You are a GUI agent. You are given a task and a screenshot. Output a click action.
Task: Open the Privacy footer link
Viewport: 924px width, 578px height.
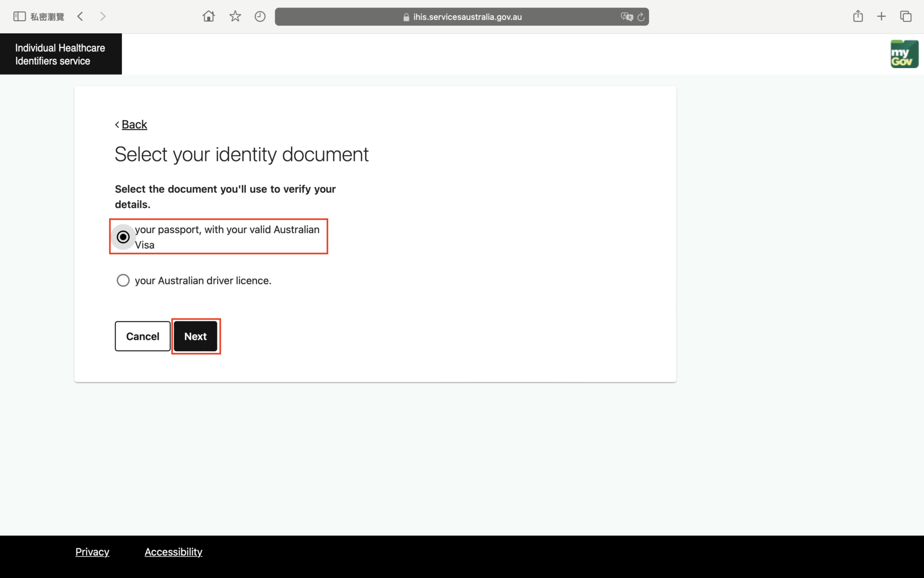click(92, 552)
